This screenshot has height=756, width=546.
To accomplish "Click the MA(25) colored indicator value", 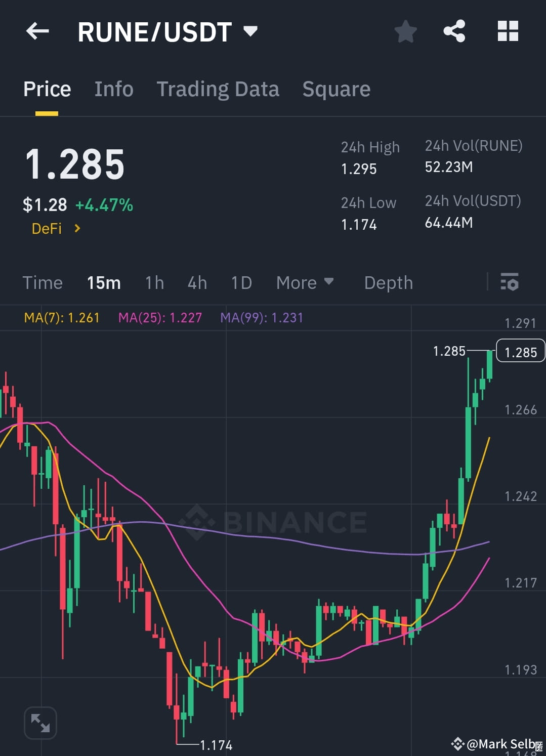I will click(159, 317).
